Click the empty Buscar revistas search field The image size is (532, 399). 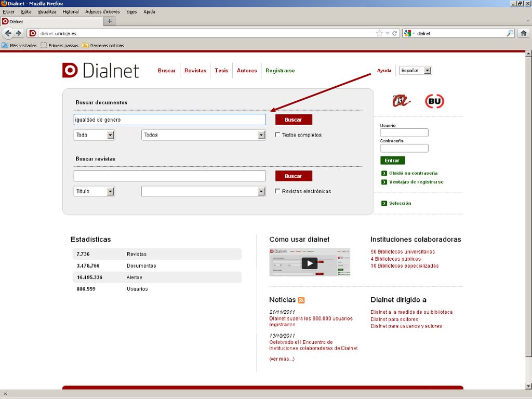click(x=170, y=176)
